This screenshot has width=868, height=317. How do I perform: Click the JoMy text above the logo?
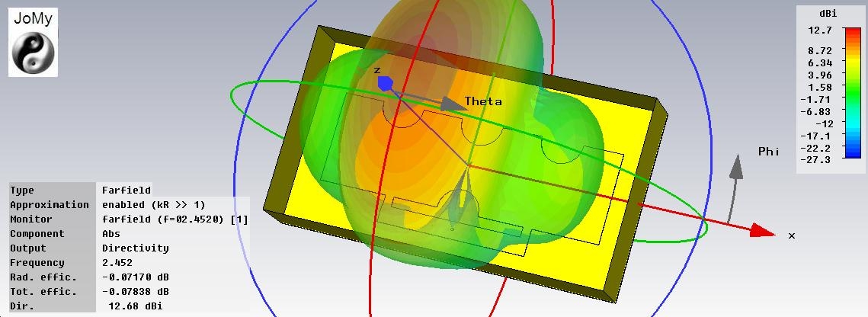pos(34,19)
